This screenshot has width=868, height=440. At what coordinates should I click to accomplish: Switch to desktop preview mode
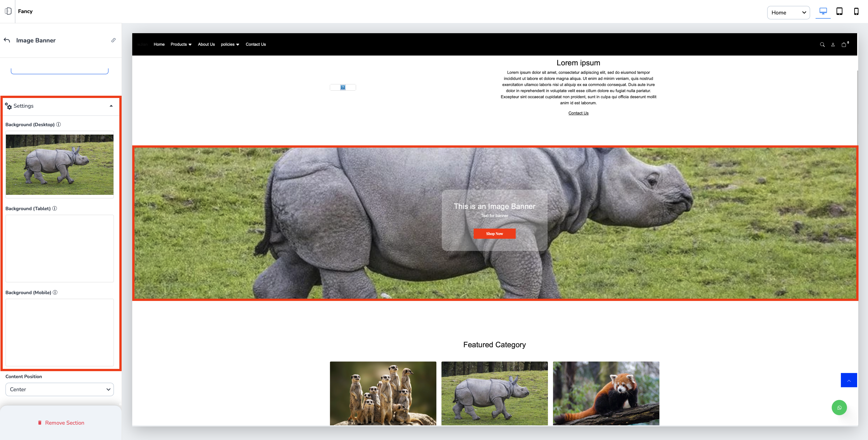coord(823,12)
